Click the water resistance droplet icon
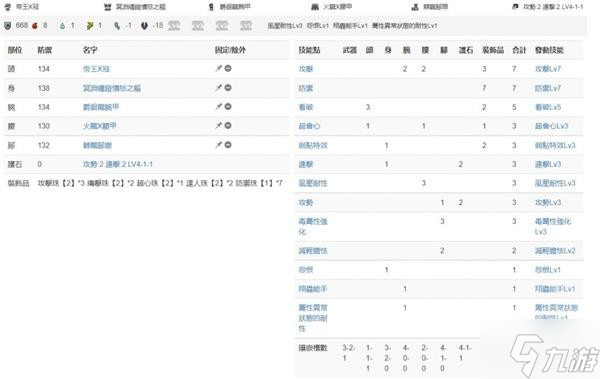Viewport: 600px width, 379px height. [x=62, y=26]
